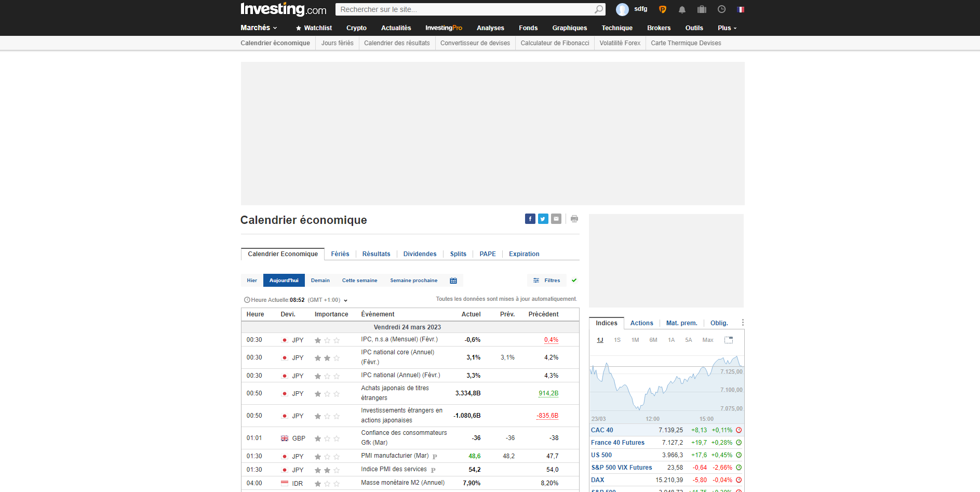Click preliminary icon beside PMI manufacturier
Image resolution: width=980 pixels, height=492 pixels.
pyautogui.click(x=435, y=457)
